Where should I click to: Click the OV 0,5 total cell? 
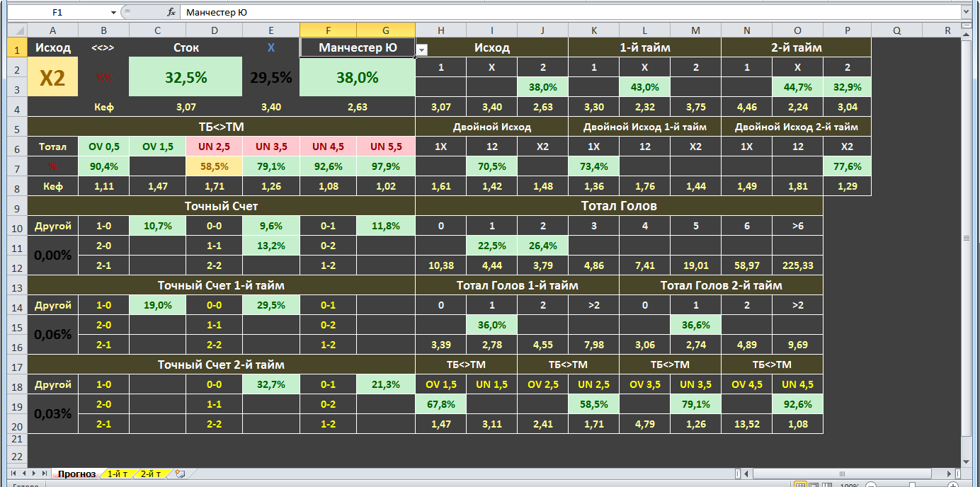pos(103,147)
